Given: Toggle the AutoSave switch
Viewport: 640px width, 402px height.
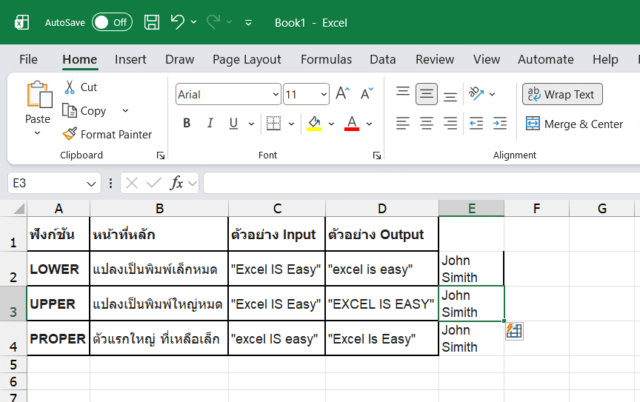Looking at the screenshot, I should (112, 22).
